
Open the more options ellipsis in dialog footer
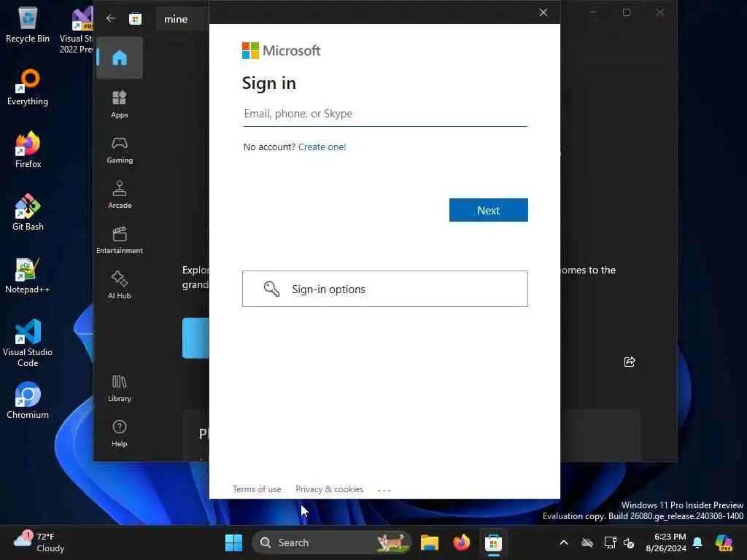click(384, 489)
